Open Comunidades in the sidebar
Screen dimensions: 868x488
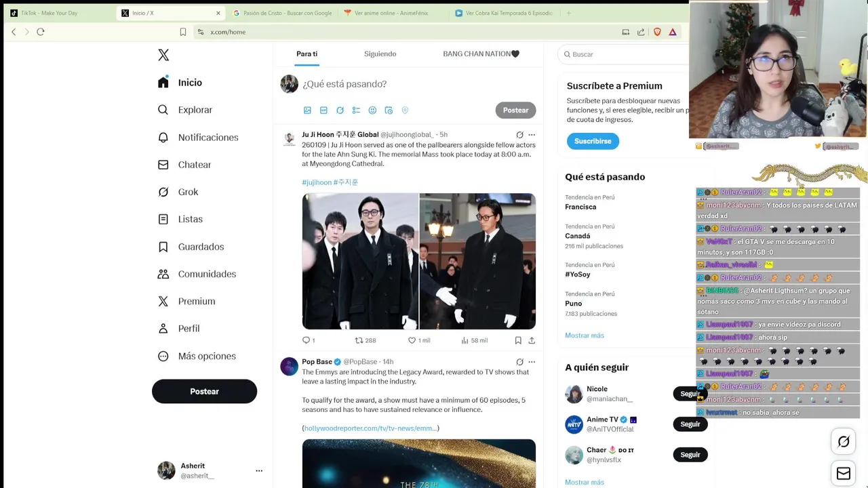click(x=197, y=274)
